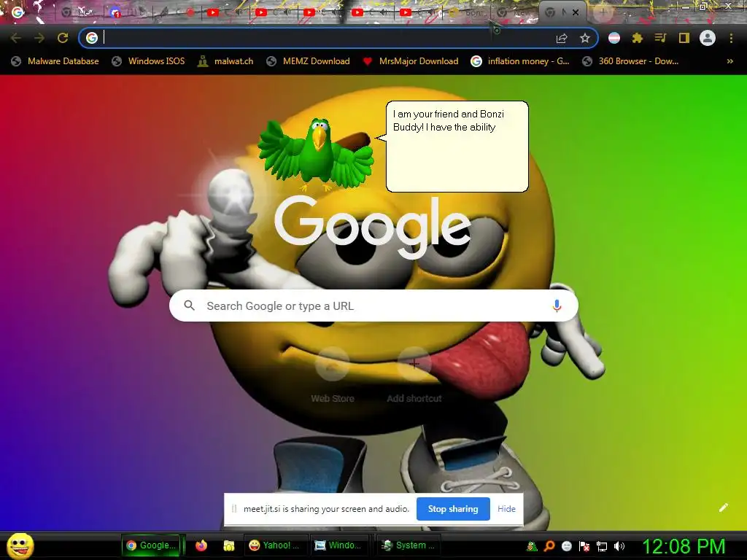Image resolution: width=747 pixels, height=560 pixels.
Task: Customize this page with the pencil icon
Action: coord(724,507)
